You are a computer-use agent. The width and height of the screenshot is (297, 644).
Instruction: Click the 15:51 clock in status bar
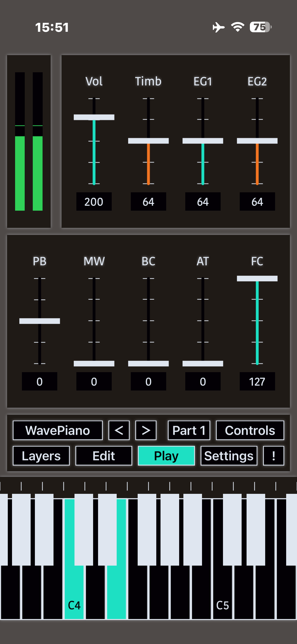tap(52, 27)
